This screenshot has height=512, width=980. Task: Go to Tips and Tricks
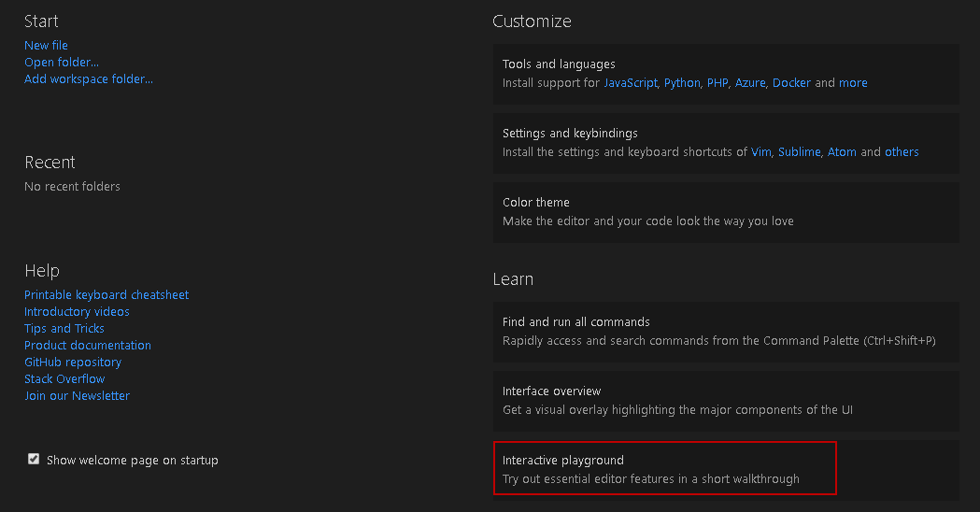pyautogui.click(x=64, y=328)
